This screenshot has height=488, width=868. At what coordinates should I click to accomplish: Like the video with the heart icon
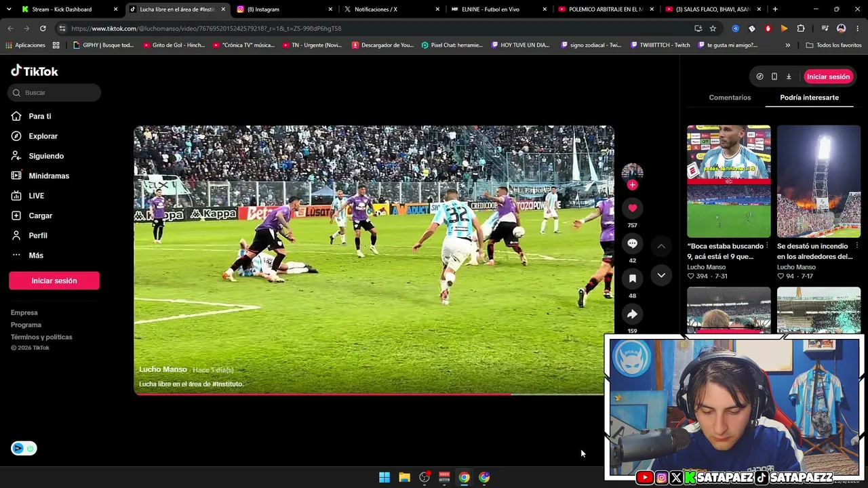[x=632, y=208]
